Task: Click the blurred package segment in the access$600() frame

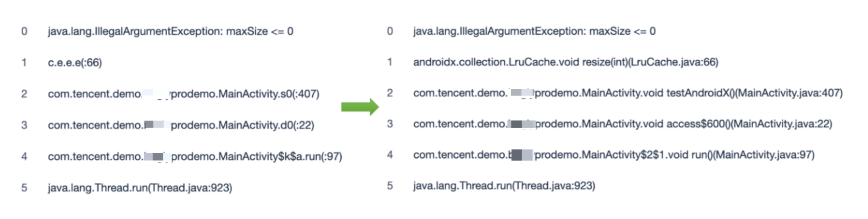Action: [x=522, y=124]
